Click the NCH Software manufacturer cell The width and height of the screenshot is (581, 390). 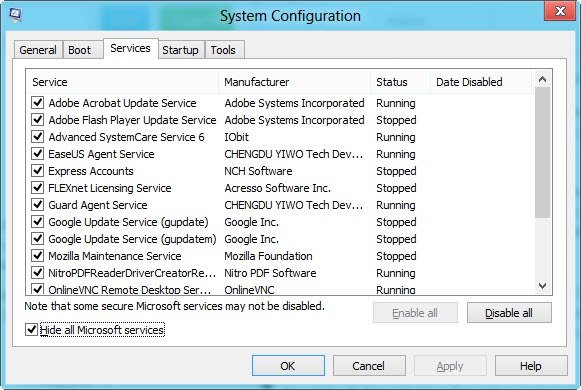point(258,171)
